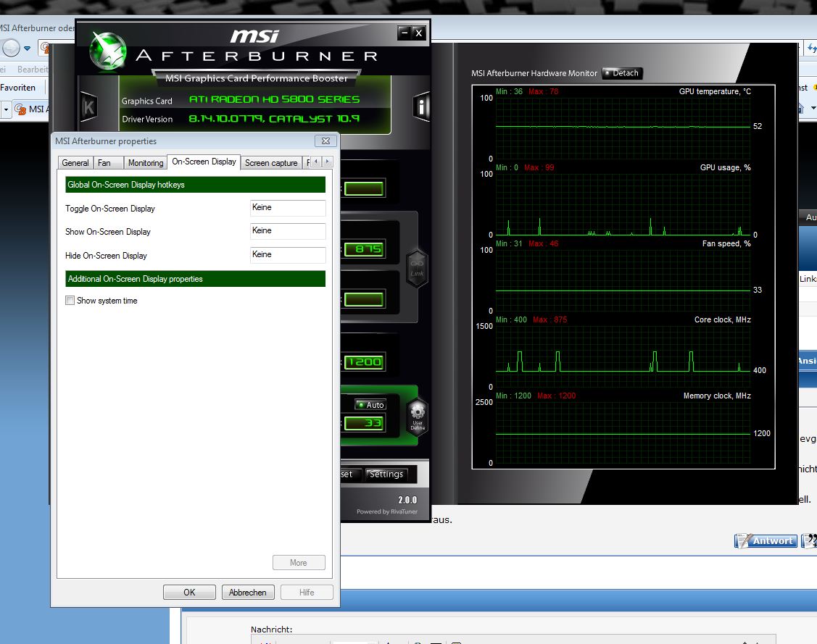Switch to the General tab

[x=75, y=163]
